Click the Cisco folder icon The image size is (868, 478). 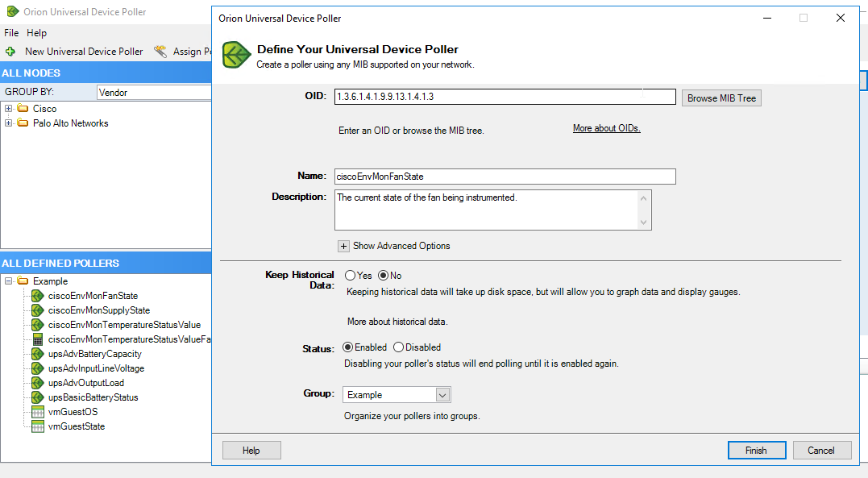point(23,109)
